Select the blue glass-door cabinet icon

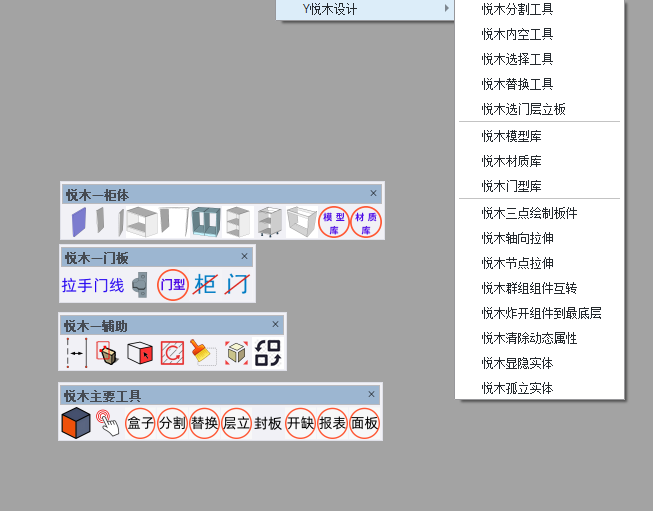[x=206, y=221]
